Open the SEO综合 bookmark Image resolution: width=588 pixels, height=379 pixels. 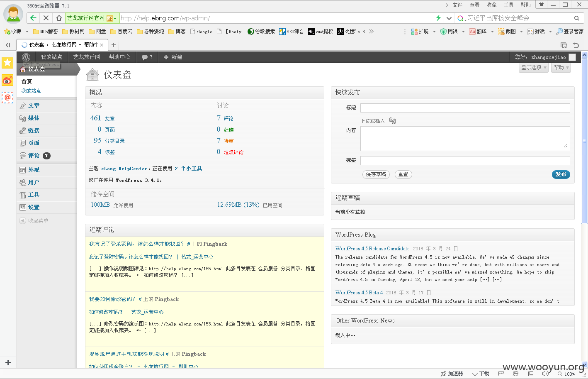[292, 32]
